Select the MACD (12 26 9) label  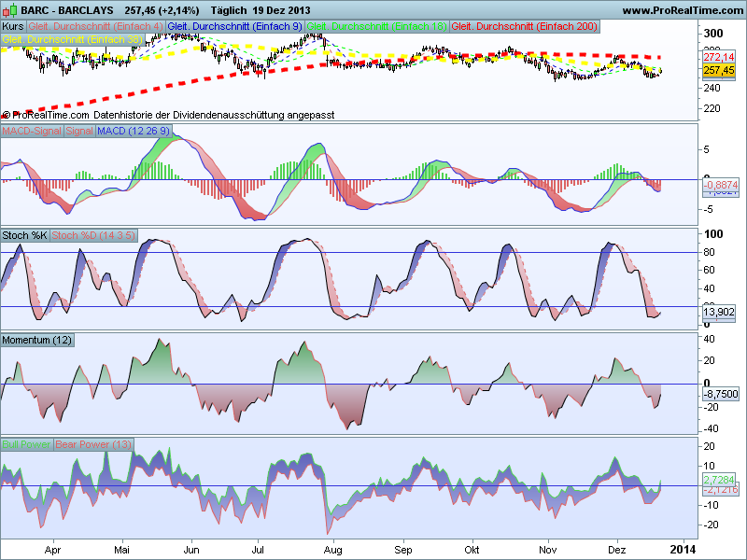(134, 131)
